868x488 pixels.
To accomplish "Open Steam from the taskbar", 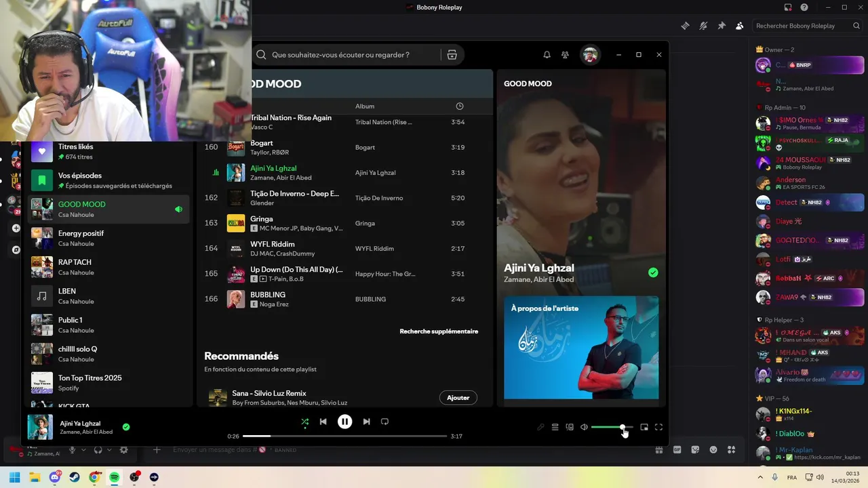I will coord(75,477).
